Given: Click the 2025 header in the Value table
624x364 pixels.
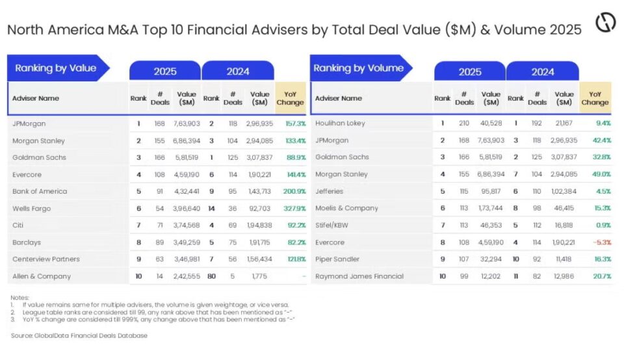Looking at the screenshot, I should point(165,71).
